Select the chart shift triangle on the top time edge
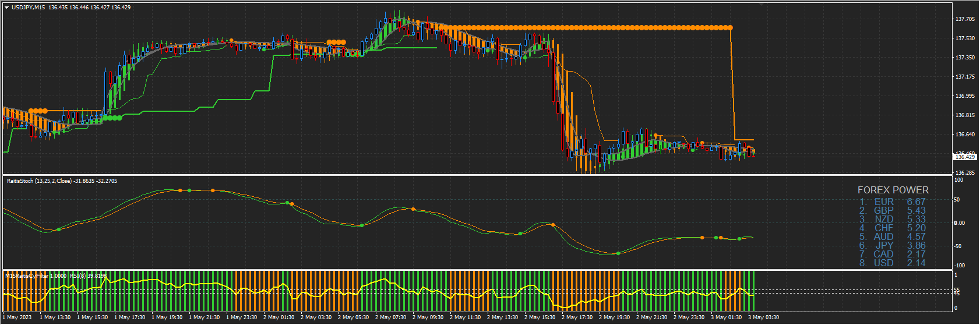This screenshot has height=325, width=980. tap(760, 4)
